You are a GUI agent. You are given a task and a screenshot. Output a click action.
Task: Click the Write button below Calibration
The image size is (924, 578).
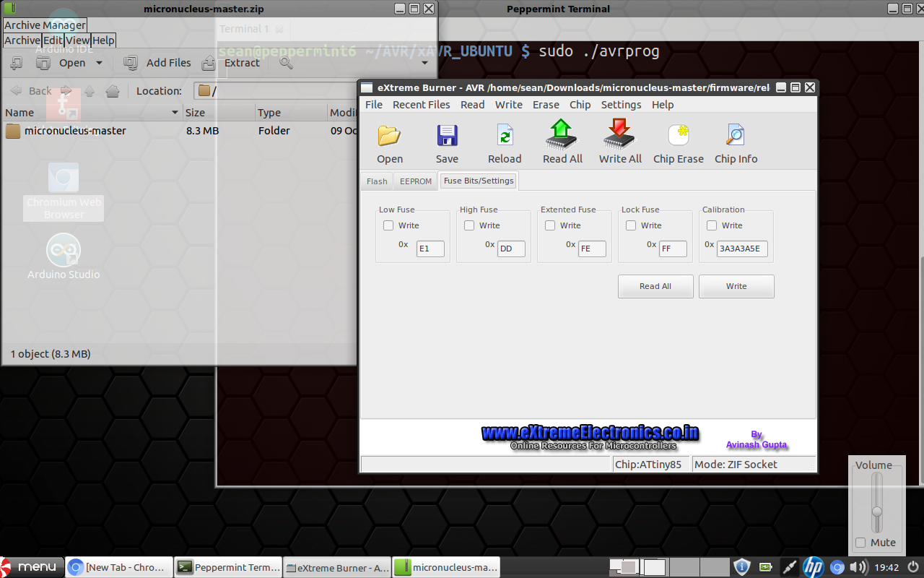pos(736,286)
